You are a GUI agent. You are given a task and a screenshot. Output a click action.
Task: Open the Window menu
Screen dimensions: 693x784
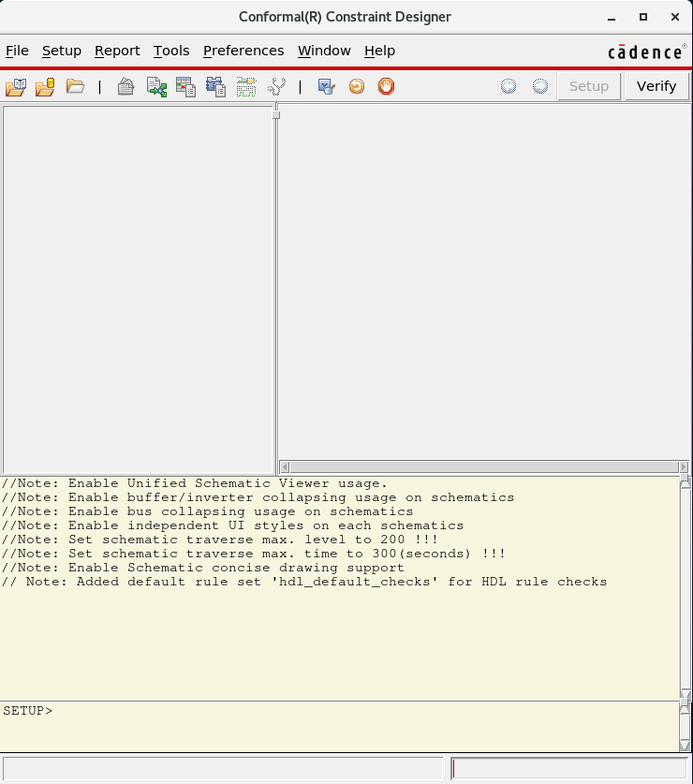[x=324, y=51]
